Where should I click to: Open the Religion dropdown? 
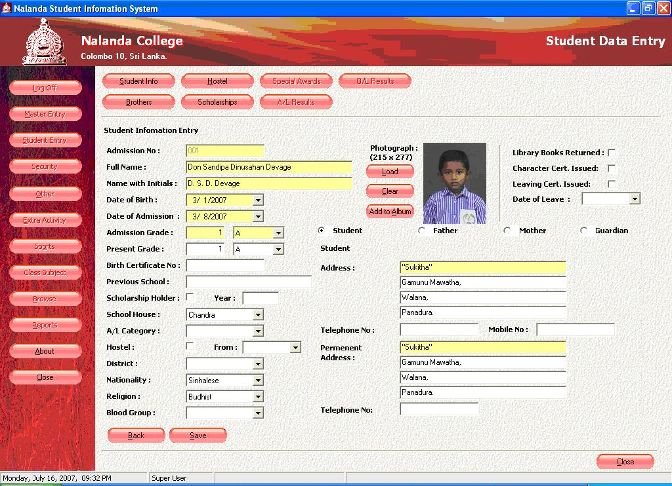point(258,397)
